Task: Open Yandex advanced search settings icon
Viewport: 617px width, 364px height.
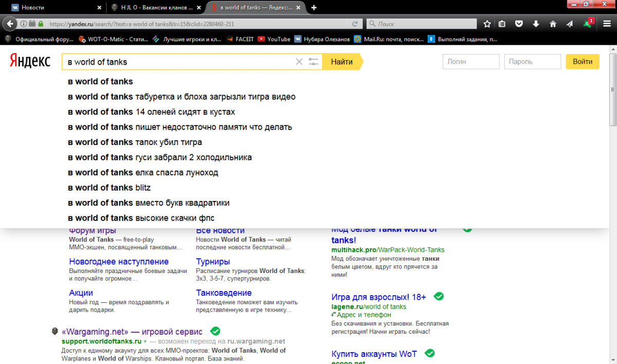Action: pyautogui.click(x=314, y=62)
